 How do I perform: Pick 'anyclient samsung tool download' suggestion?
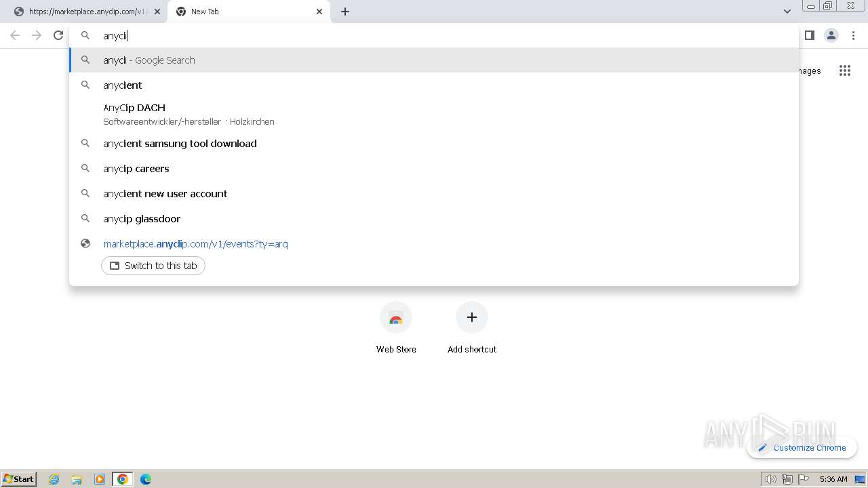pos(434,143)
